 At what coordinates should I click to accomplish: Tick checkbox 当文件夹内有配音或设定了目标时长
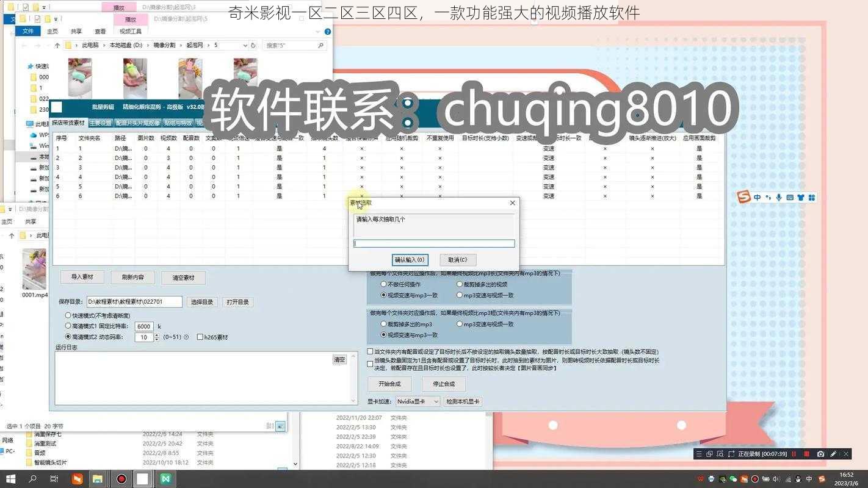[x=370, y=351]
